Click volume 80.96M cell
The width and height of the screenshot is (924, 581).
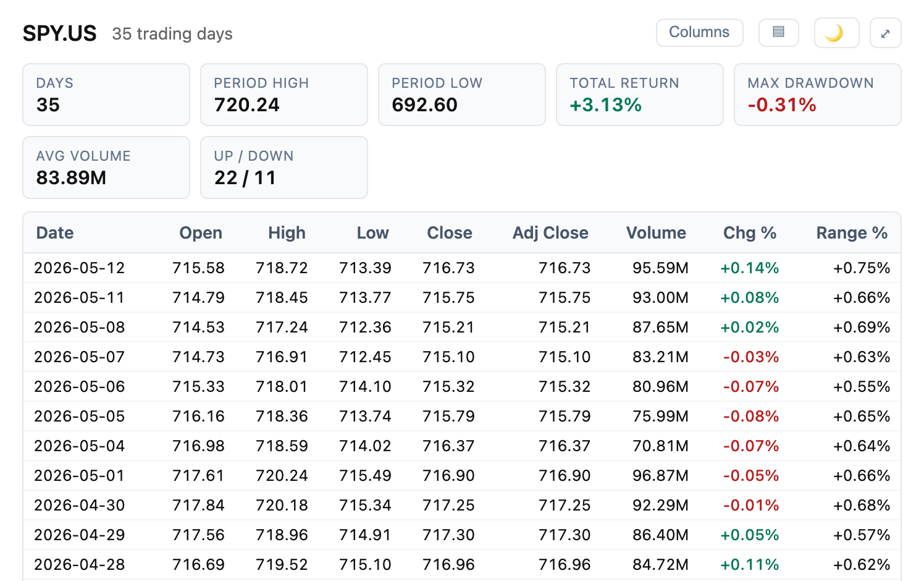click(660, 386)
